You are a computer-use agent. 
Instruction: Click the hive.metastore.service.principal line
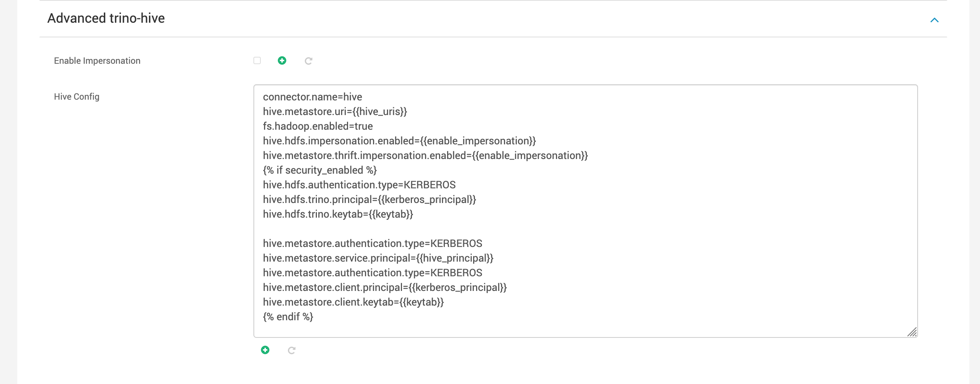(378, 258)
